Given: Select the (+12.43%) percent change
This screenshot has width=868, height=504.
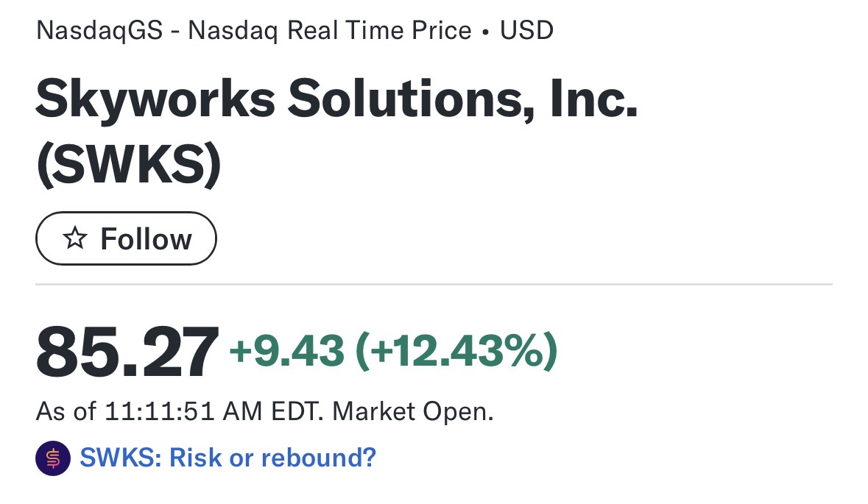Looking at the screenshot, I should (x=456, y=351).
